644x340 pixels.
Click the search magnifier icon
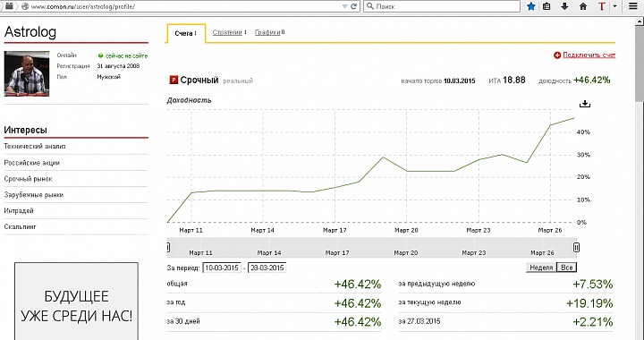pos(370,6)
